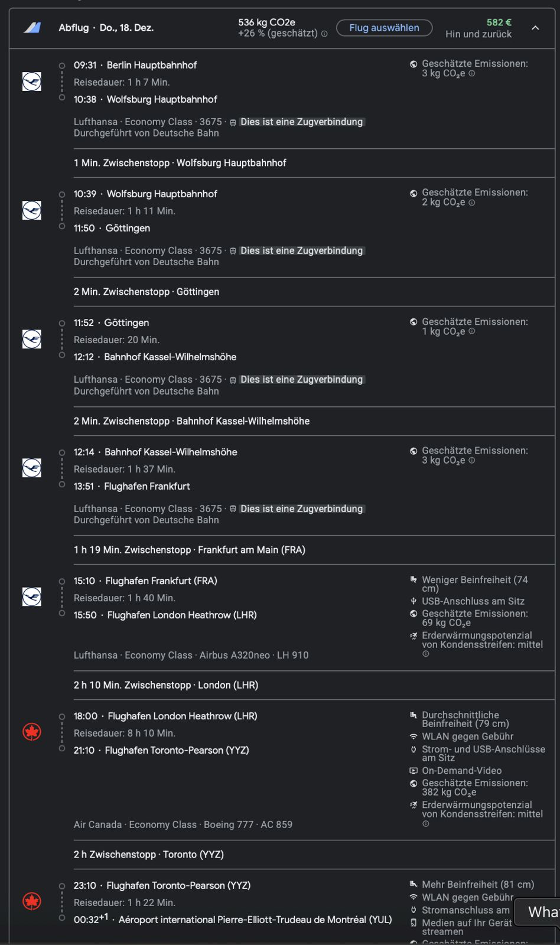Click the airline logo in the Abflug header
This screenshot has width=560, height=945.
pyautogui.click(x=32, y=28)
